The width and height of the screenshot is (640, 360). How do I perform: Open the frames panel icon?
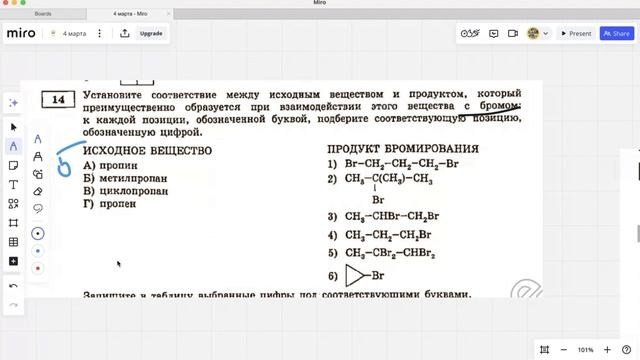(544, 350)
